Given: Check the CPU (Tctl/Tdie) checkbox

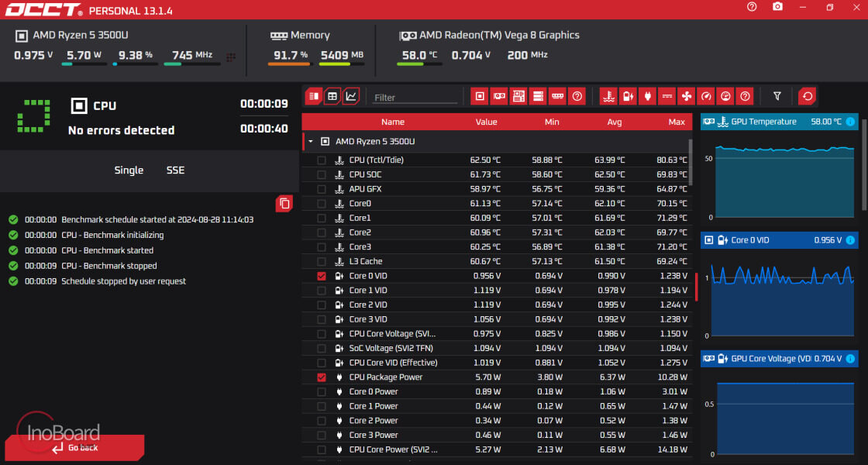Looking at the screenshot, I should click(x=321, y=160).
